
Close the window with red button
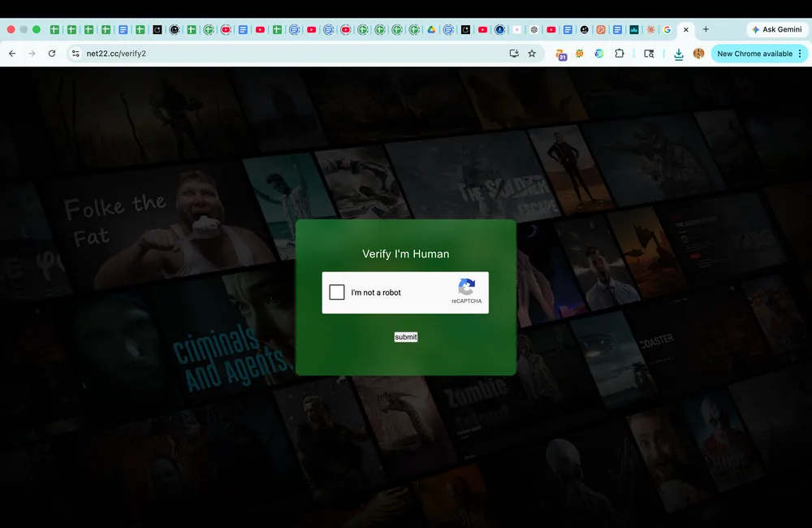tap(11, 29)
